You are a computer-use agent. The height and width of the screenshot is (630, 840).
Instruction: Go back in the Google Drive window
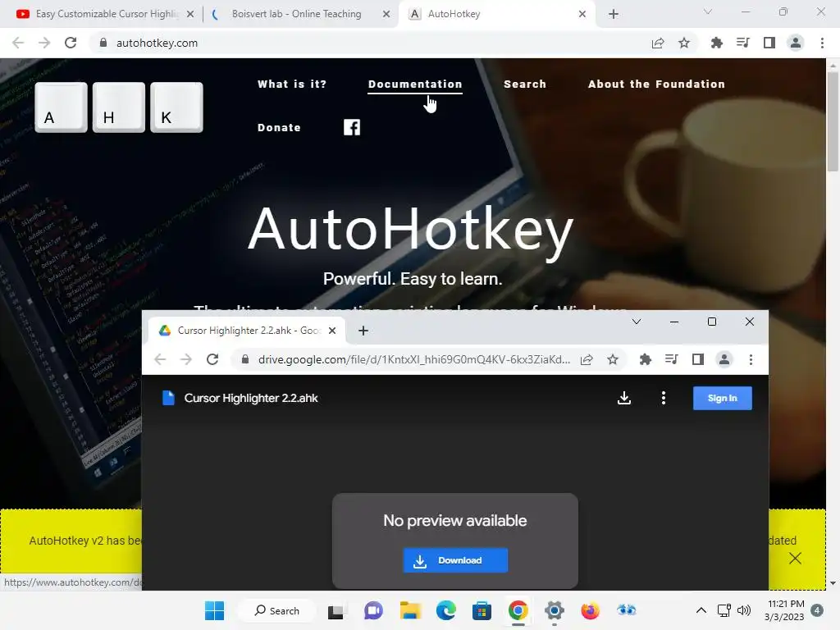tap(160, 359)
